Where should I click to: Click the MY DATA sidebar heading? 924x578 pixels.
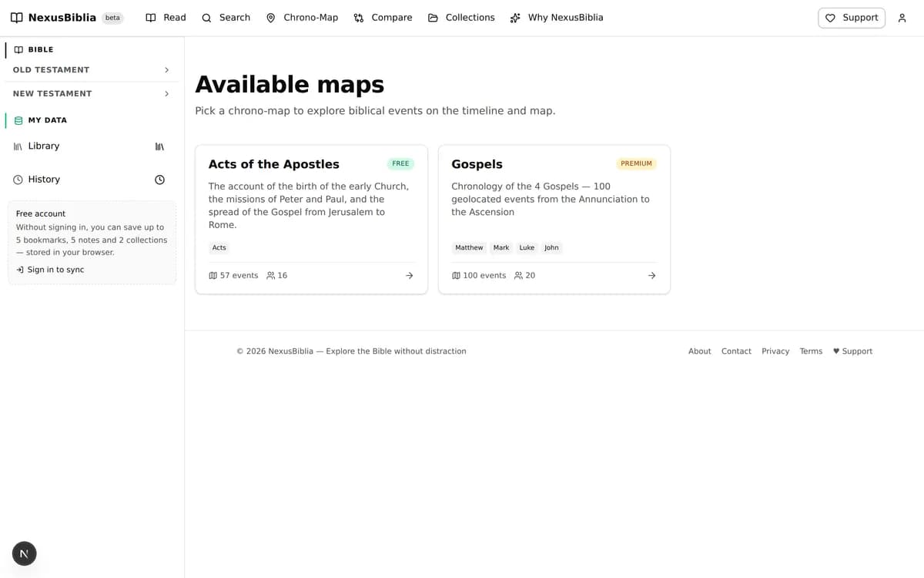[x=48, y=120]
